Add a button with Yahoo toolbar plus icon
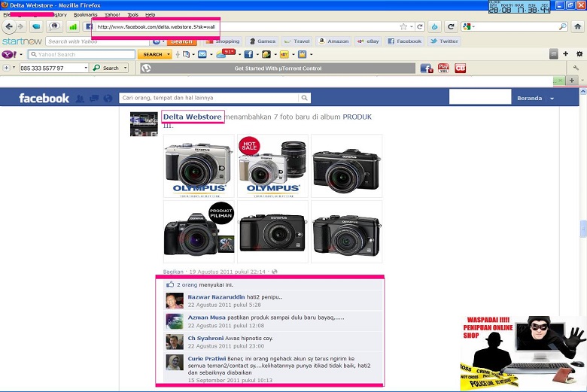The width and height of the screenshot is (587, 392). tap(566, 54)
